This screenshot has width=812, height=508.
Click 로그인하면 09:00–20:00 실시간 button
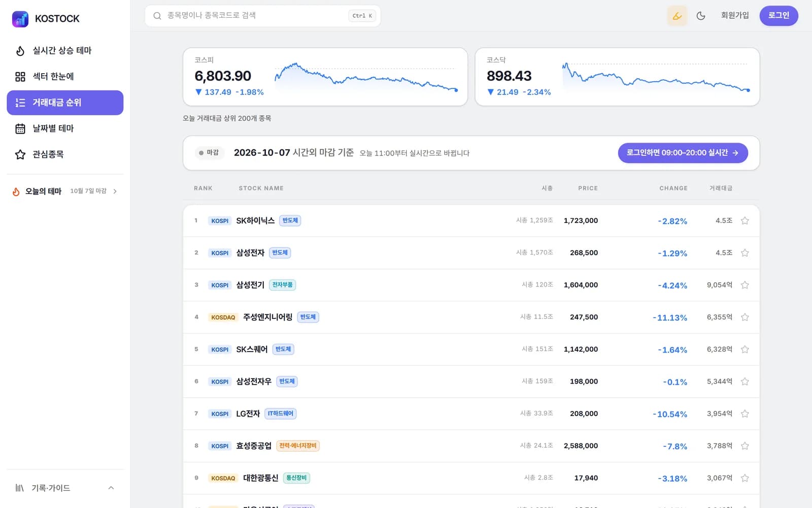coord(683,153)
